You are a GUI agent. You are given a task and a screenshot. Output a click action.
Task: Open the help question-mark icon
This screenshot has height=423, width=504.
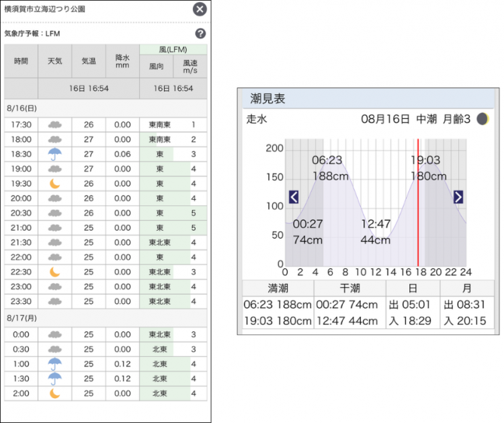(200, 34)
